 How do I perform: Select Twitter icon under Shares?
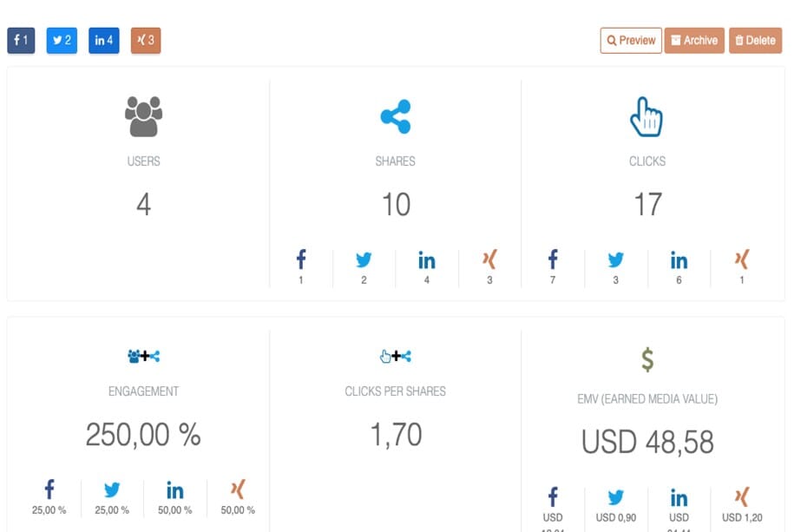tap(364, 259)
